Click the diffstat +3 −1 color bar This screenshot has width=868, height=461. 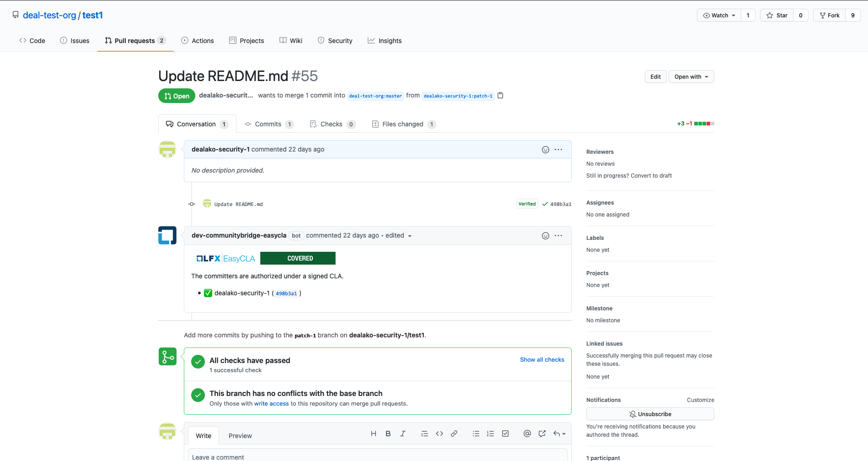(696, 124)
